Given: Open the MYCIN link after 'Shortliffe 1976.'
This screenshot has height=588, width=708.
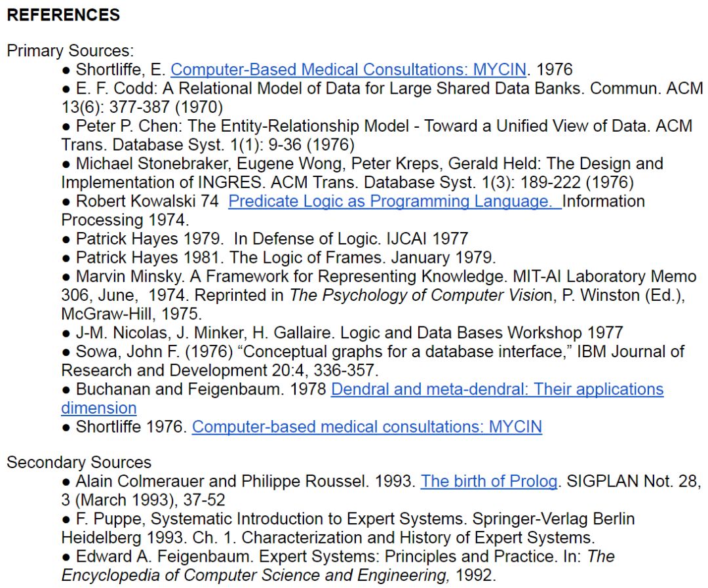Looking at the screenshot, I should tap(366, 427).
